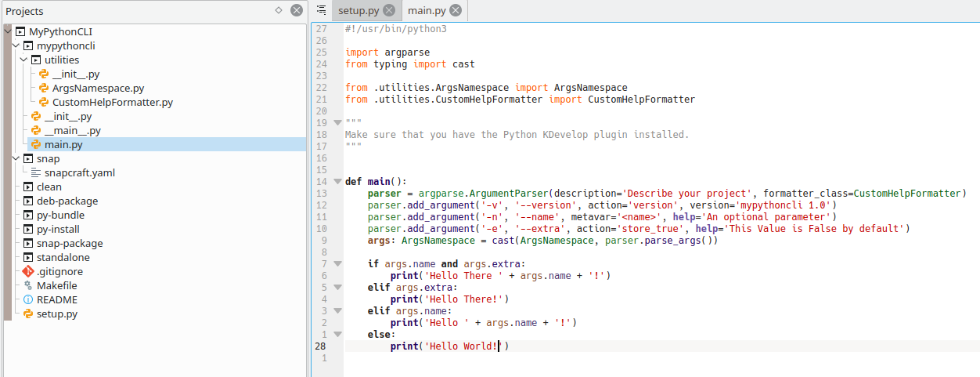Fold the 'elif args.extra' block arrow
The image size is (980, 377).
pyautogui.click(x=337, y=288)
